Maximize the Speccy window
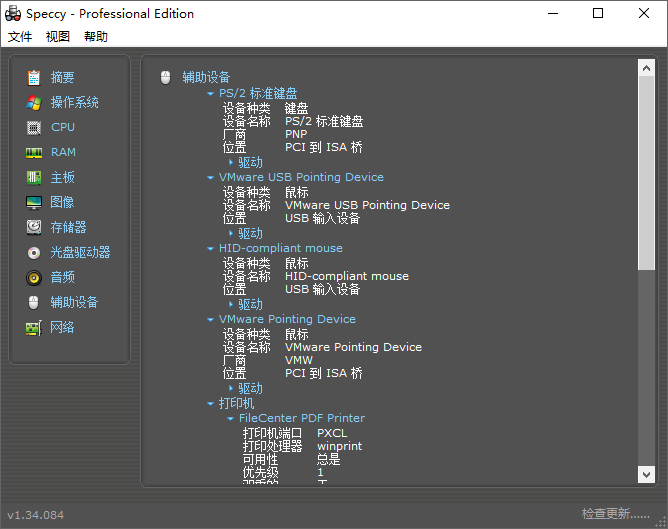Image resolution: width=668 pixels, height=529 pixels. pyautogui.click(x=598, y=14)
